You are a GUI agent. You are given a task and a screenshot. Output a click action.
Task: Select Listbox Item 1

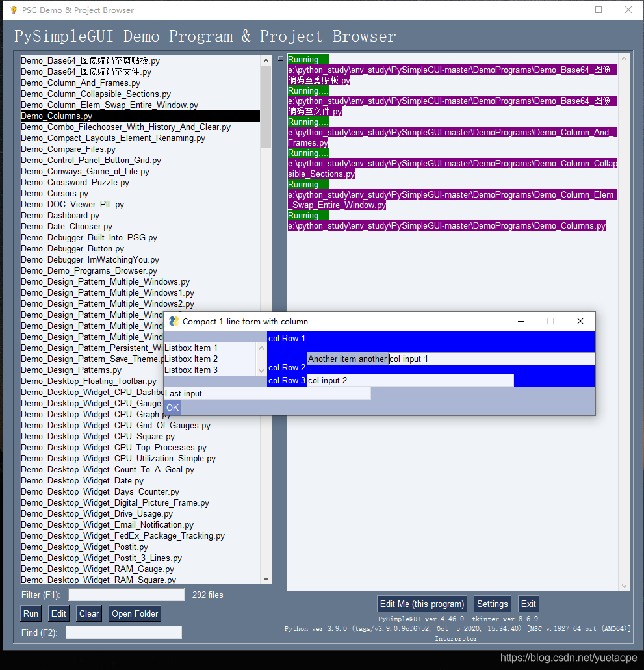211,348
